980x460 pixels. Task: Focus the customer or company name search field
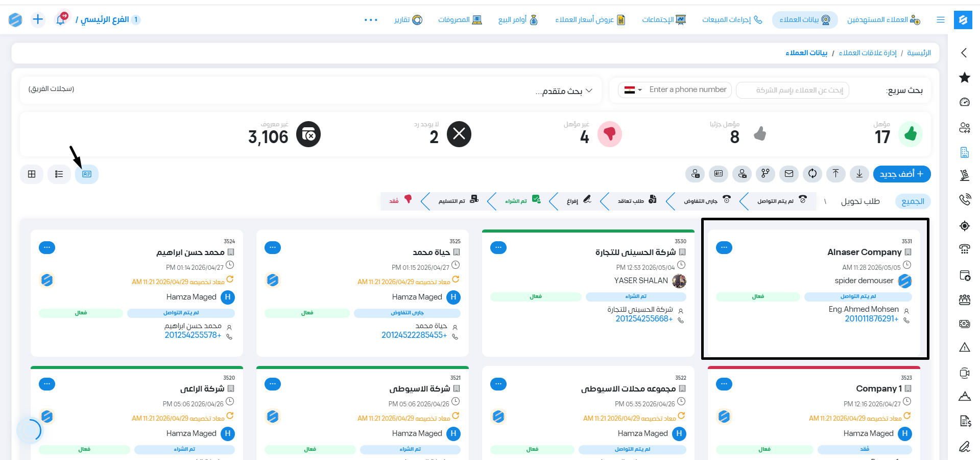coord(793,90)
